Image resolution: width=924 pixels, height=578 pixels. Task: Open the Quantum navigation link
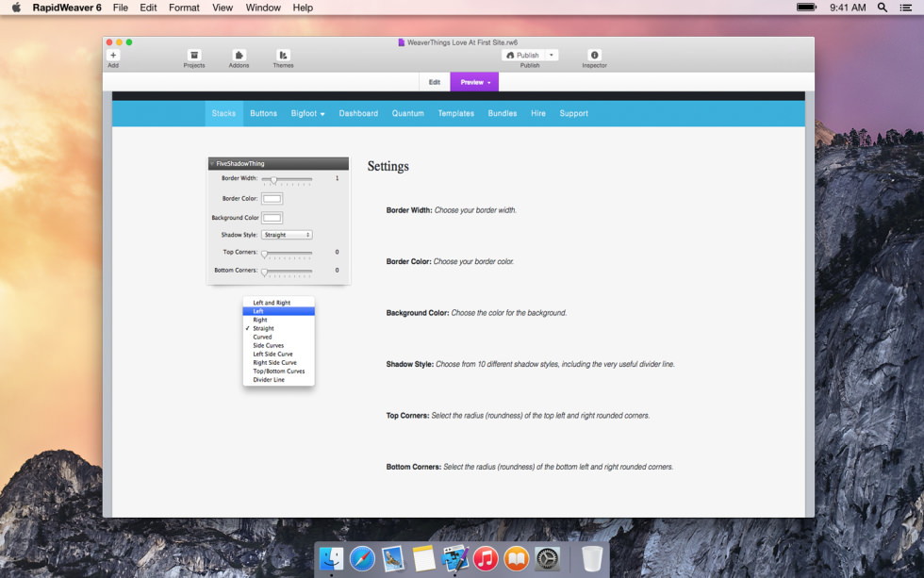click(407, 113)
